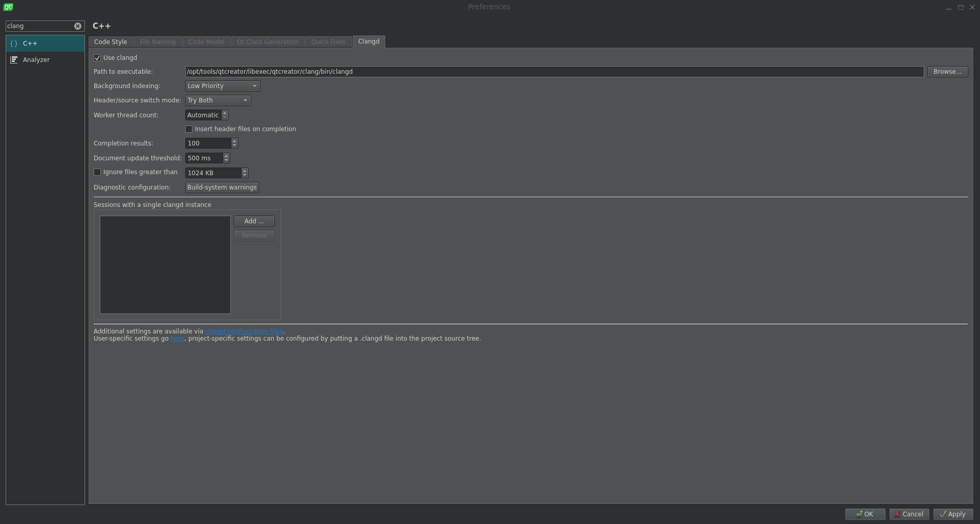Browse for the clangd executable

(947, 72)
